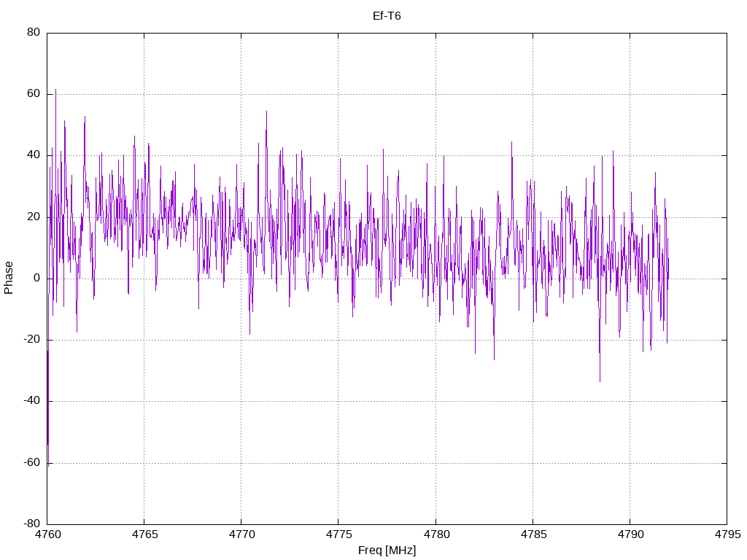Click the x-axis tick label 4765
Viewport: 747px width, 560px height.
click(145, 534)
